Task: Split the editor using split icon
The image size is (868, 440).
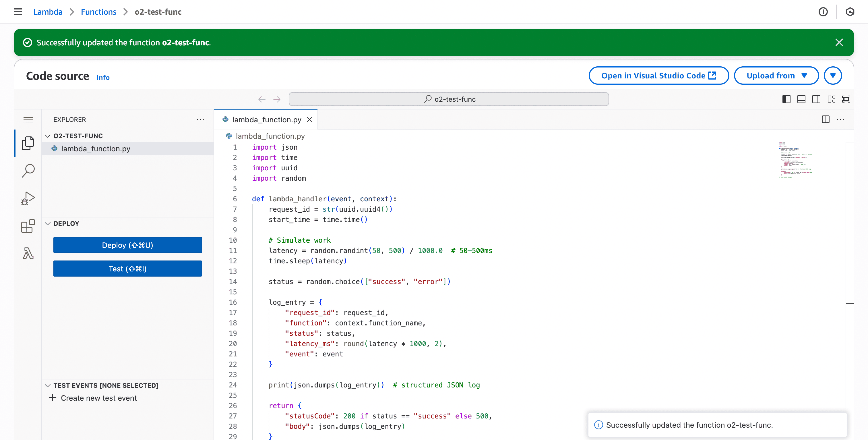Action: 826,119
